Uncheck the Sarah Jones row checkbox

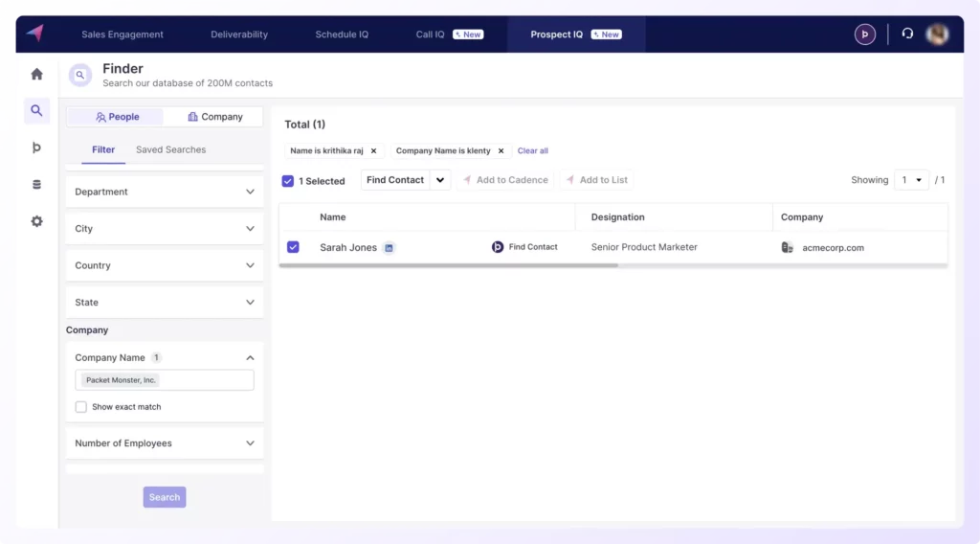293,247
